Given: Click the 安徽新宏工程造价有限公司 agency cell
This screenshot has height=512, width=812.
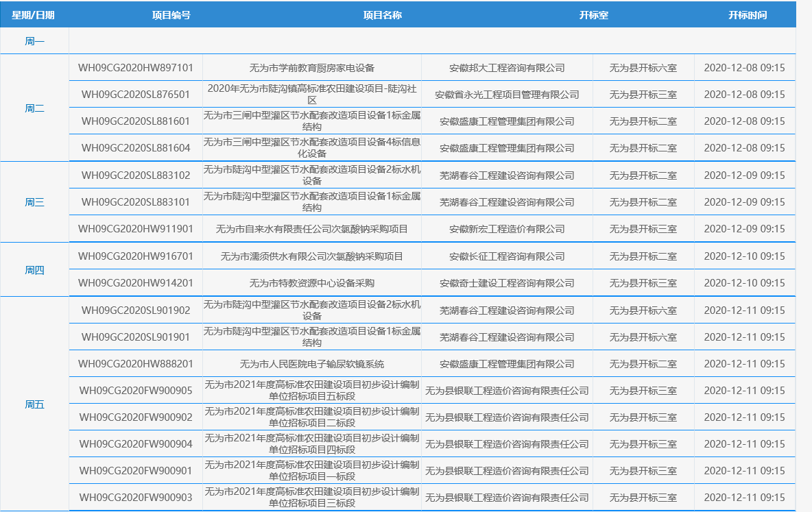Looking at the screenshot, I should (x=507, y=229).
